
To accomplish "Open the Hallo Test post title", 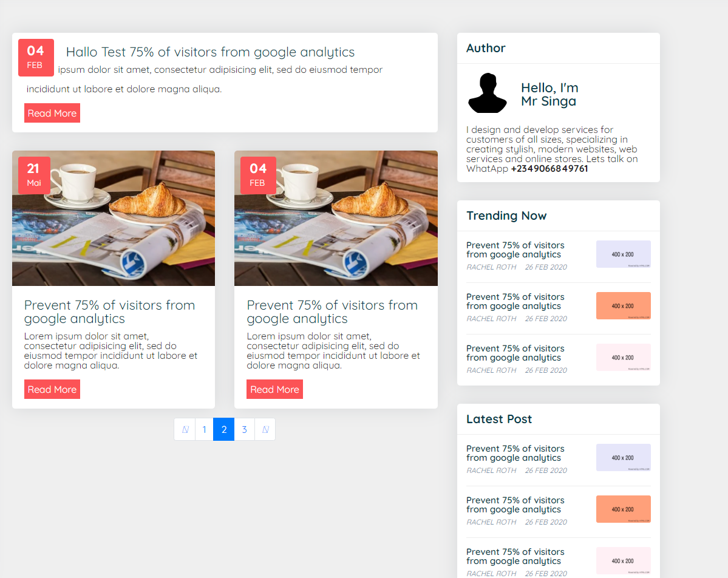I will 210,52.
